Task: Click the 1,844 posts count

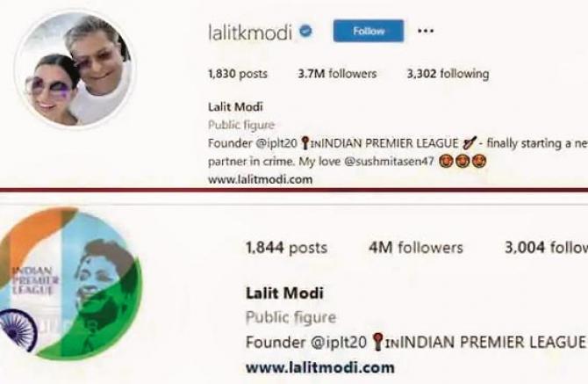Action: (x=286, y=248)
